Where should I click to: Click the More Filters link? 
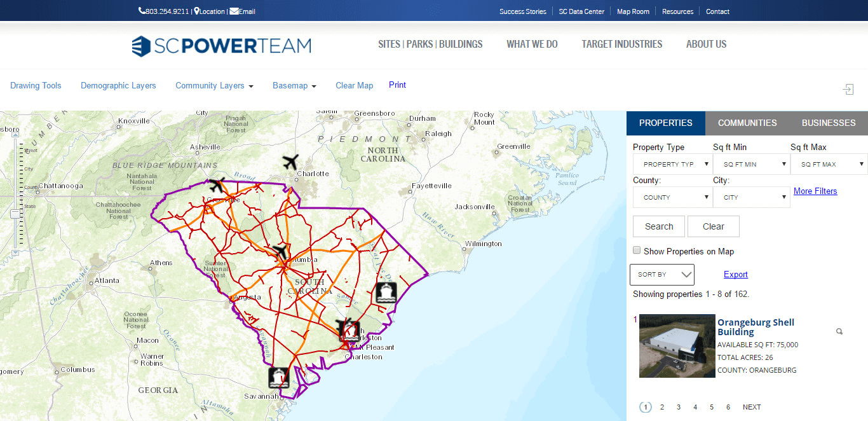click(x=815, y=191)
